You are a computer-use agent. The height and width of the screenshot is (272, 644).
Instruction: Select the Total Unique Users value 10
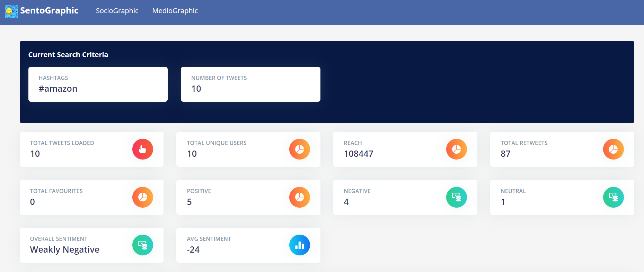coord(192,154)
